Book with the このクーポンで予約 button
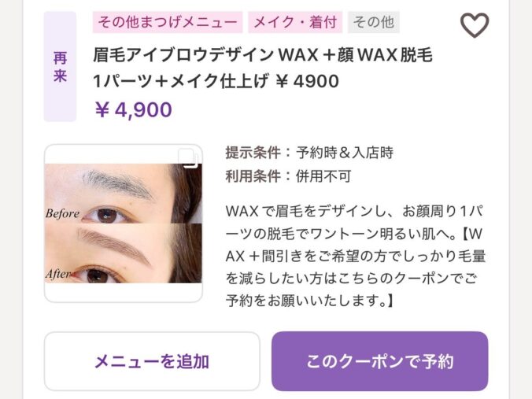 pos(379,361)
